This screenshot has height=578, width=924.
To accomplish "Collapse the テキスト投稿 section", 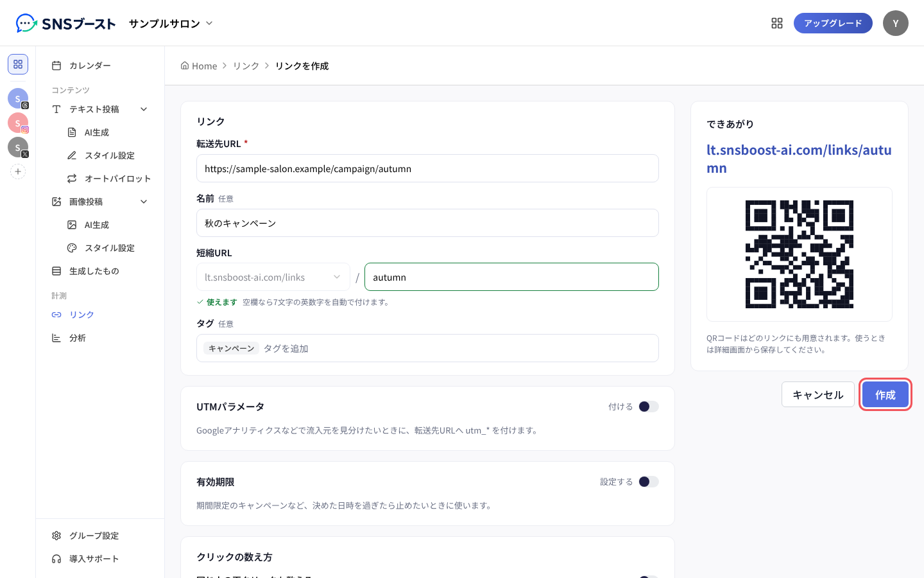I will (144, 109).
